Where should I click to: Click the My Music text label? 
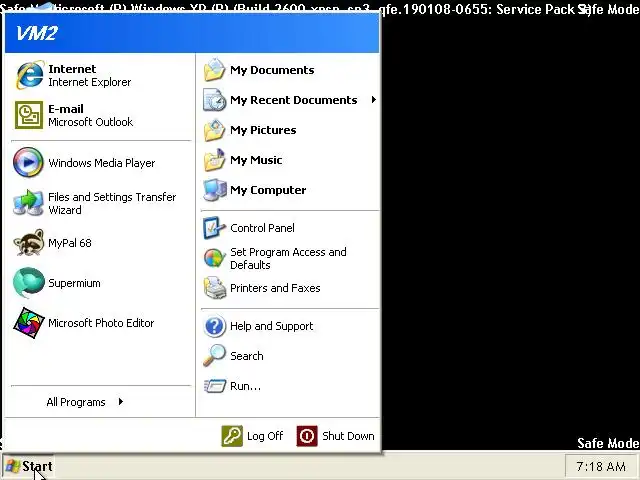tap(256, 160)
